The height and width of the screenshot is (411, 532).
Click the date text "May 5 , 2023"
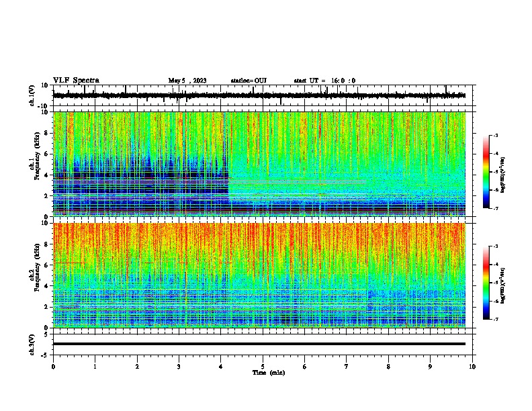(x=187, y=81)
